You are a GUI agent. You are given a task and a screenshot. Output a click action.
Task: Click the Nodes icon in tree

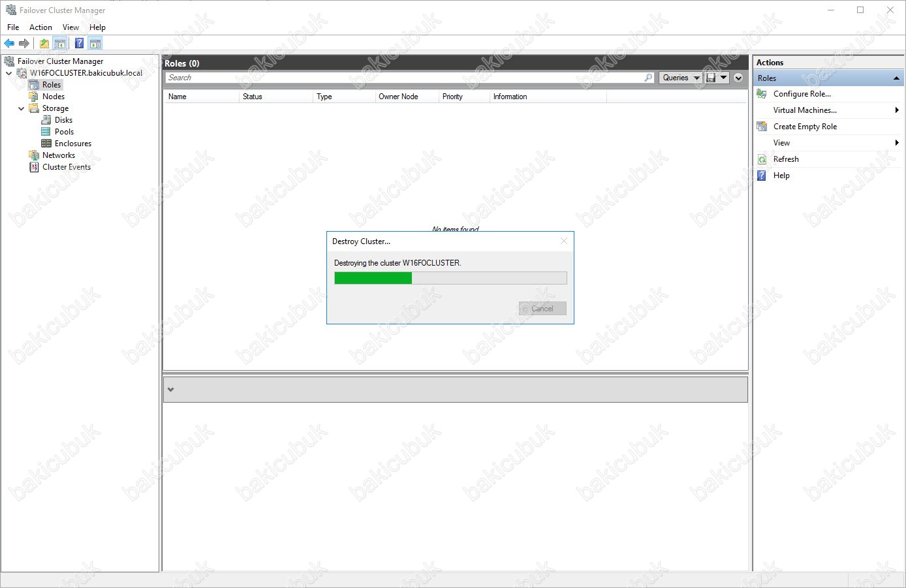(x=34, y=97)
